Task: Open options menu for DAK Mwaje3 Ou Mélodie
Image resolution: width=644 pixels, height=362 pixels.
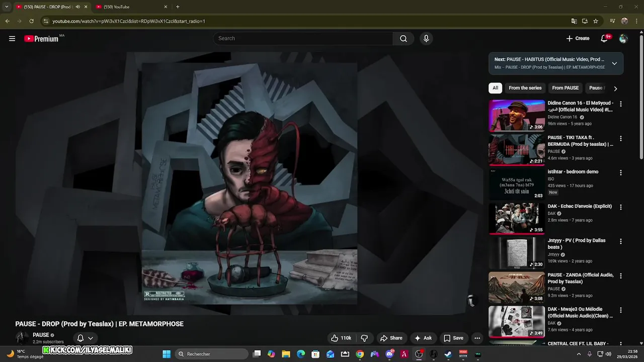Action: (621, 310)
